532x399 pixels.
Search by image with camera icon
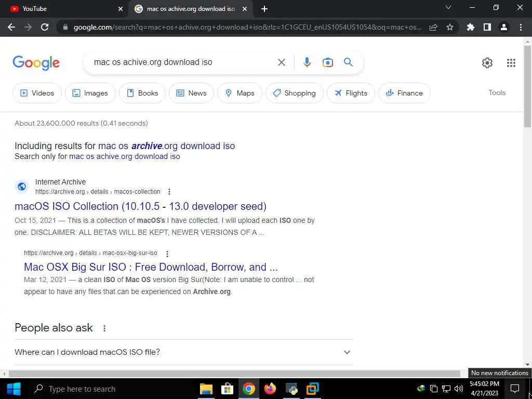pos(328,62)
